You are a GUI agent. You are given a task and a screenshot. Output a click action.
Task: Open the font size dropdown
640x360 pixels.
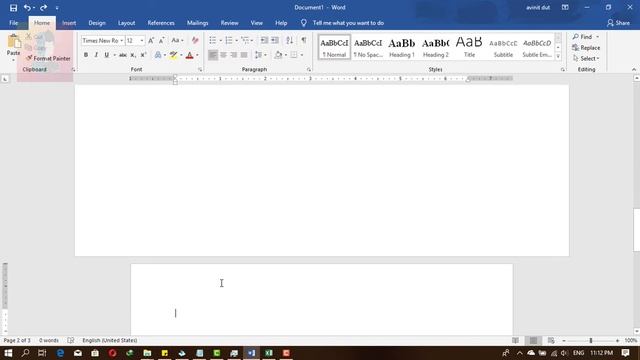(x=142, y=40)
